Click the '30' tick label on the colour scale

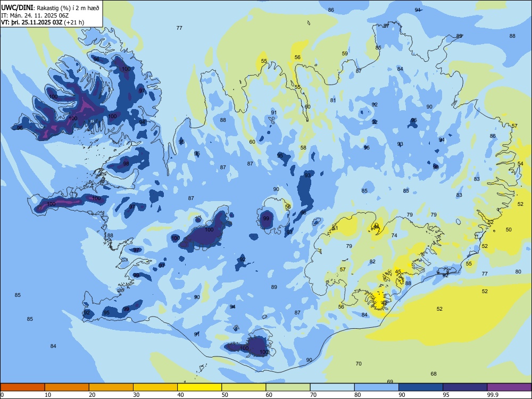(x=136, y=395)
